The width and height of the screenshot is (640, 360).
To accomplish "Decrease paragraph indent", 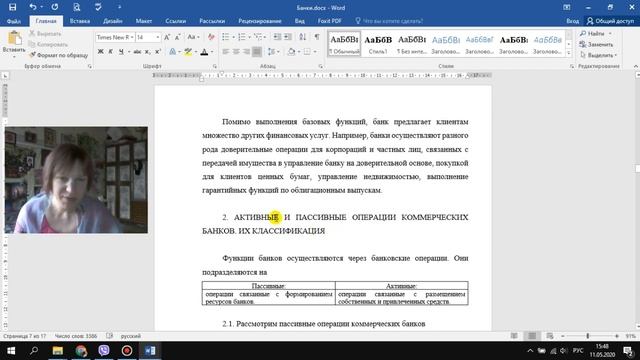I will tap(277, 37).
